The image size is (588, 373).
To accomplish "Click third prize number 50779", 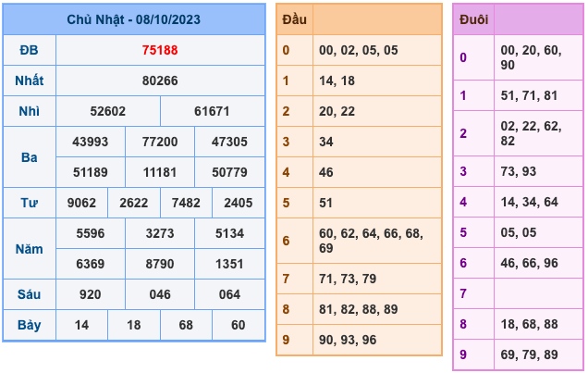I will (x=229, y=172).
